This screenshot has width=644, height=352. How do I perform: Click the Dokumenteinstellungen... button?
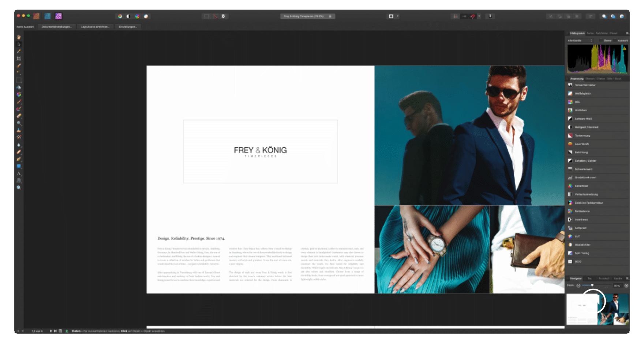(x=56, y=27)
